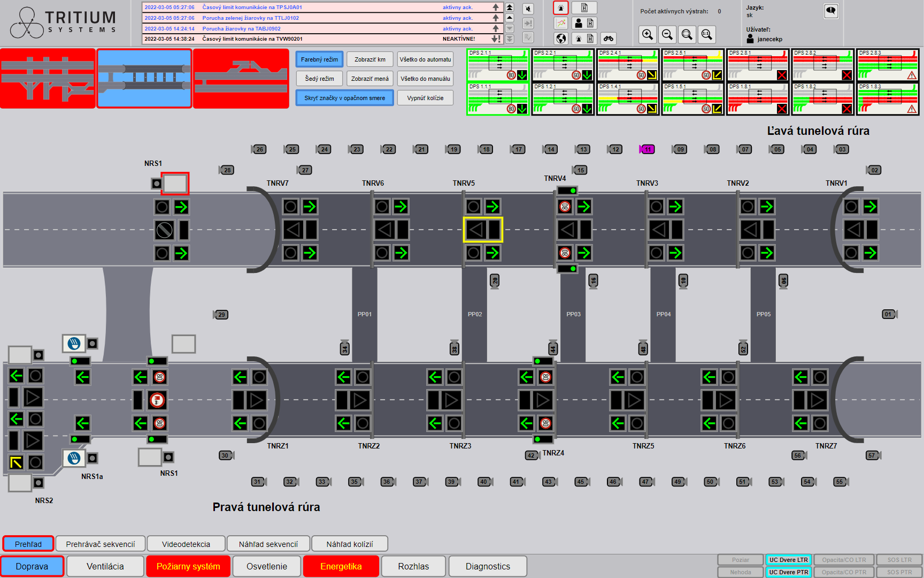This screenshot has height=578, width=924.
Task: Click the mute alarm sound icon
Action: [528, 9]
